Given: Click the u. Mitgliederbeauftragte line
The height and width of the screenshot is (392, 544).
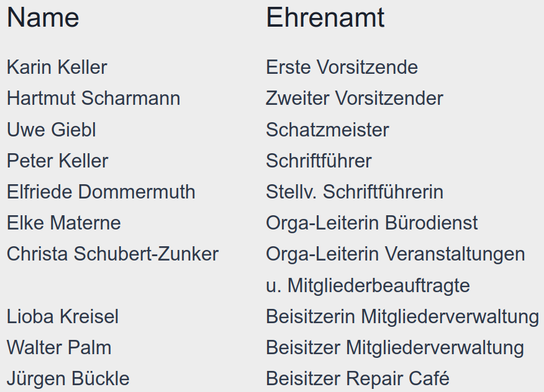Looking at the screenshot, I should [x=368, y=285].
